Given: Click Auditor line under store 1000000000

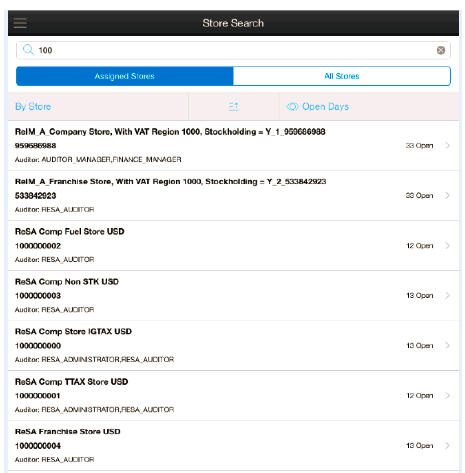Looking at the screenshot, I should (94, 360).
